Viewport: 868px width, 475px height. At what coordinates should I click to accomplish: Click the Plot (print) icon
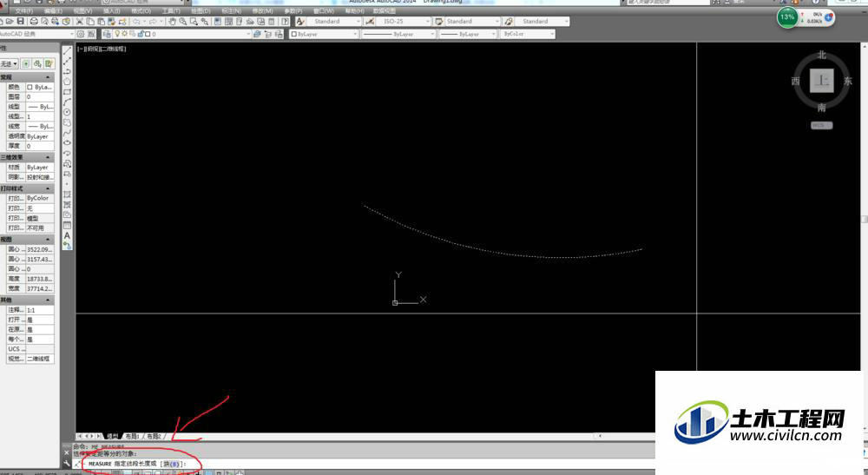tap(34, 22)
